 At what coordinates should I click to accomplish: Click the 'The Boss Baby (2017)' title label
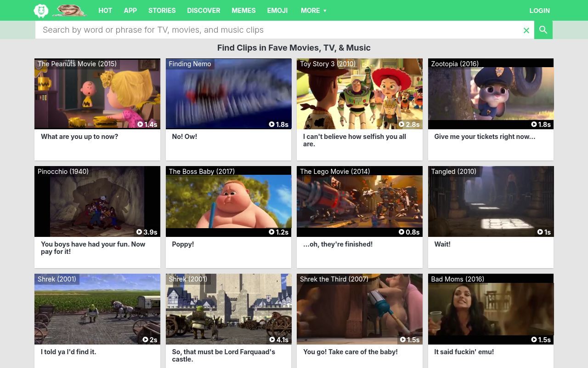[202, 172]
